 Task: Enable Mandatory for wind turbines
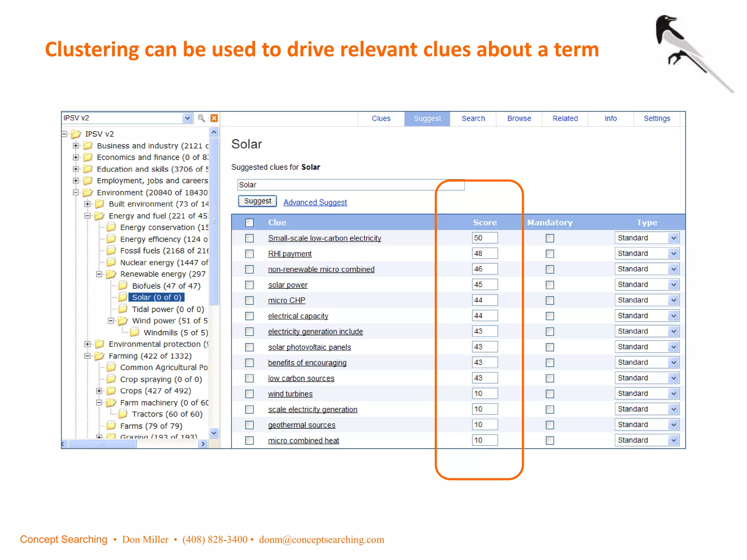point(550,394)
